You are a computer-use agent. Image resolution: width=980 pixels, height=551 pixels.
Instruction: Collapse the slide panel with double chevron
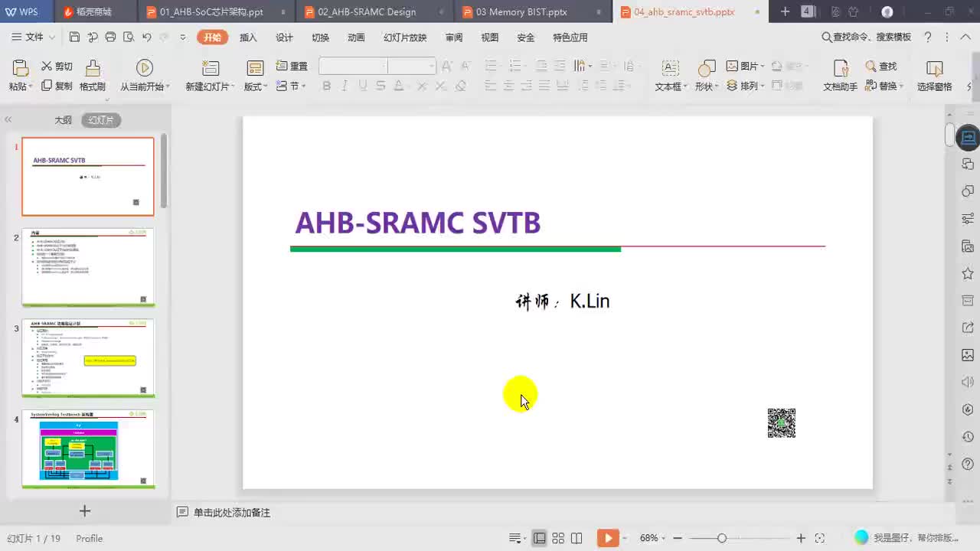(8, 119)
